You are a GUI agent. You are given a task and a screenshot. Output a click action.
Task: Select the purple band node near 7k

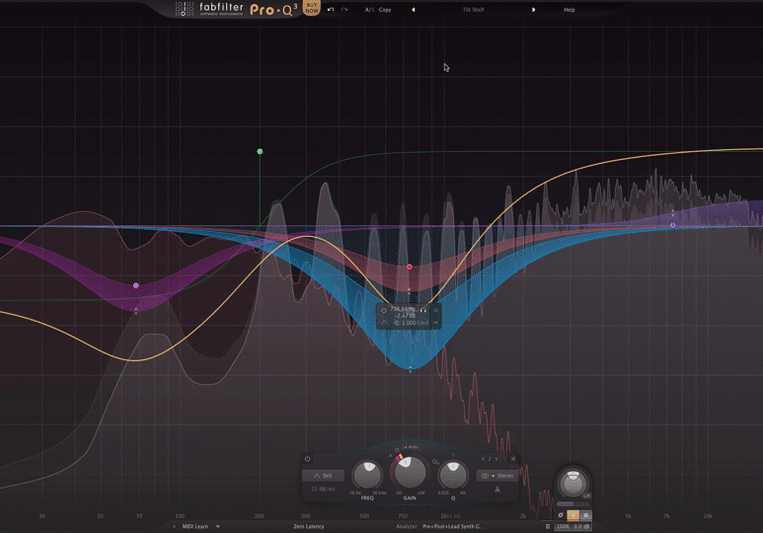pos(673,225)
